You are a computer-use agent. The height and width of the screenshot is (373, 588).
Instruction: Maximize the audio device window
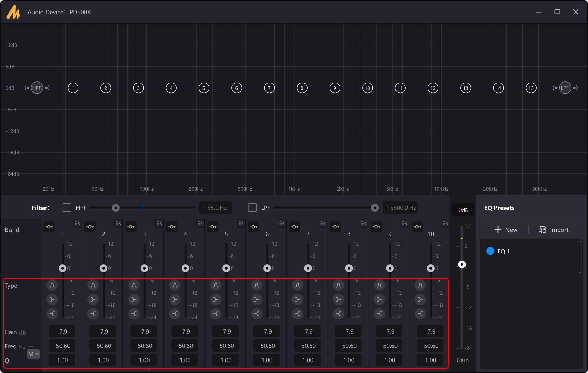tap(557, 12)
